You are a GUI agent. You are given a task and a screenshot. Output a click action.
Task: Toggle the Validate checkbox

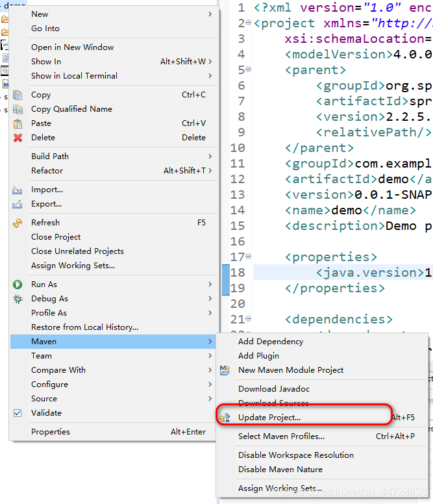[18, 413]
